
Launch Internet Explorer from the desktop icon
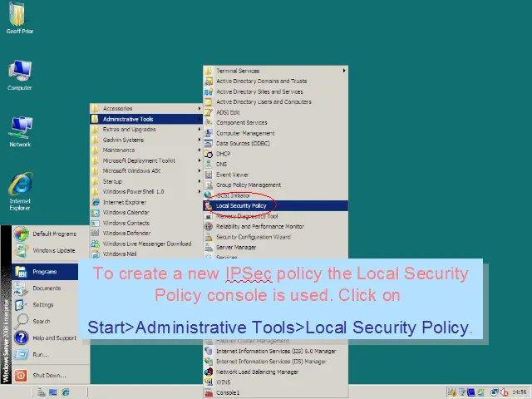(20, 184)
